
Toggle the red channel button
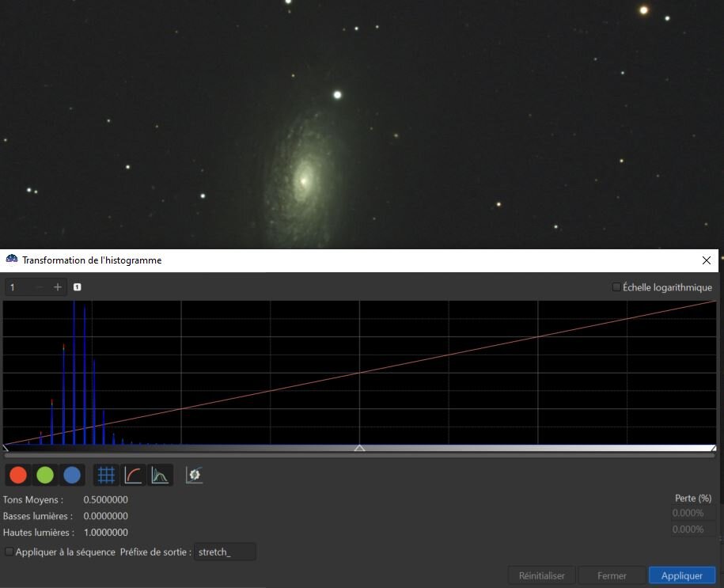pos(18,475)
